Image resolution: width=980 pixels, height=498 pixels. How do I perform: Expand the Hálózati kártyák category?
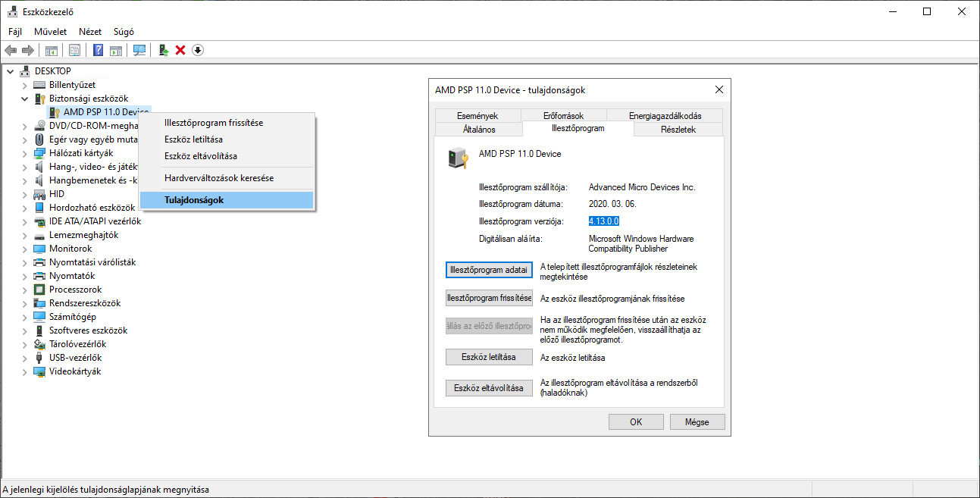pyautogui.click(x=24, y=153)
